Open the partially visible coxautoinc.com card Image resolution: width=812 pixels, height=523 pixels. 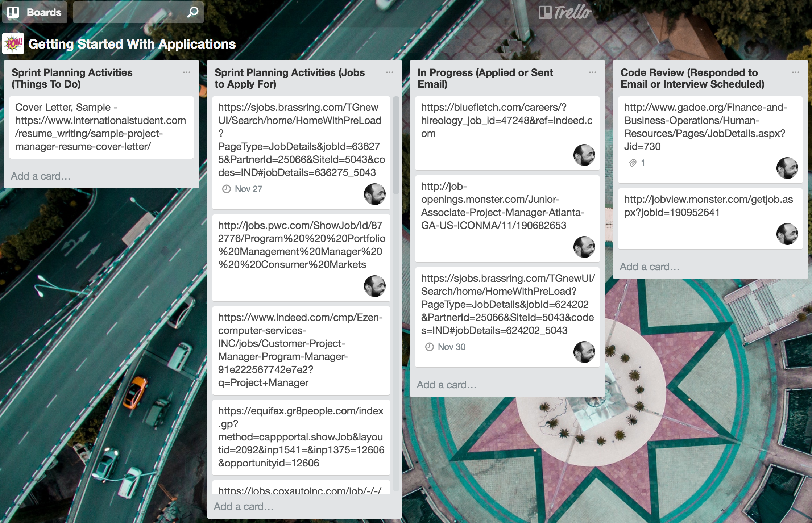tap(301, 488)
